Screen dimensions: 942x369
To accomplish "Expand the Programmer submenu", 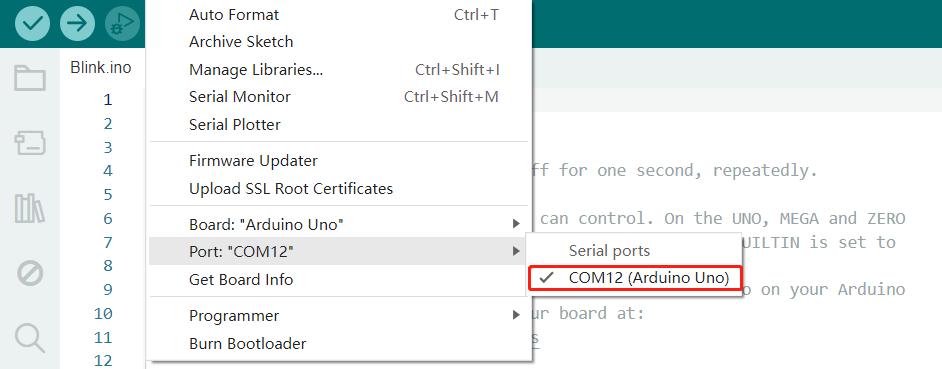I will point(339,316).
